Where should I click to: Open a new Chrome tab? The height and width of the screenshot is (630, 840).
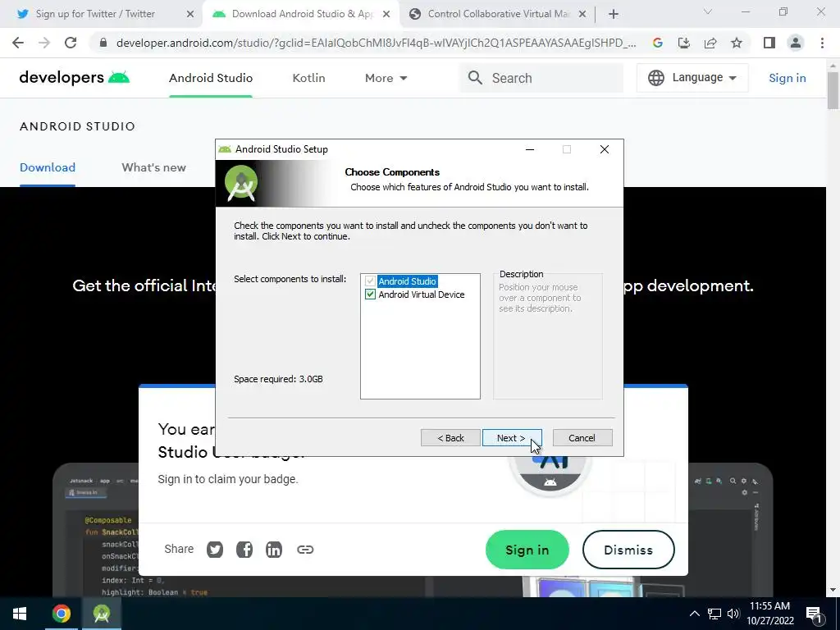coord(614,14)
